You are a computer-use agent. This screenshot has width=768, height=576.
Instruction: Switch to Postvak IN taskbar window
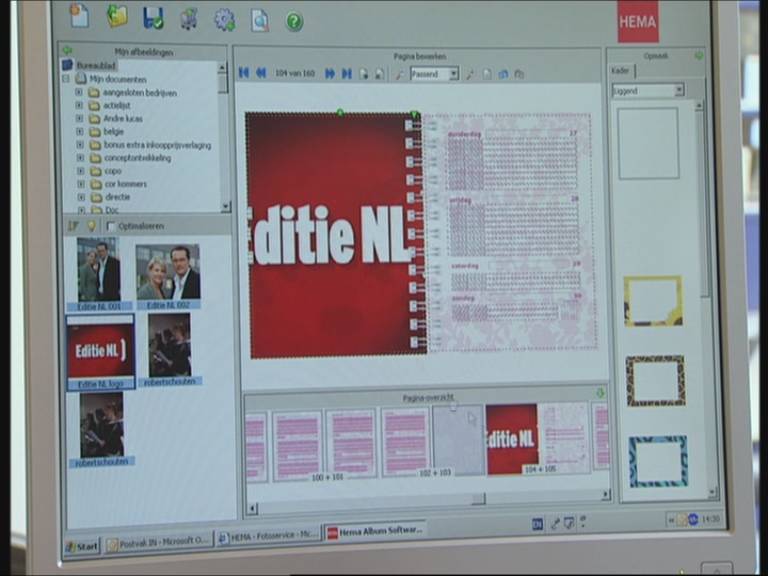point(159,542)
